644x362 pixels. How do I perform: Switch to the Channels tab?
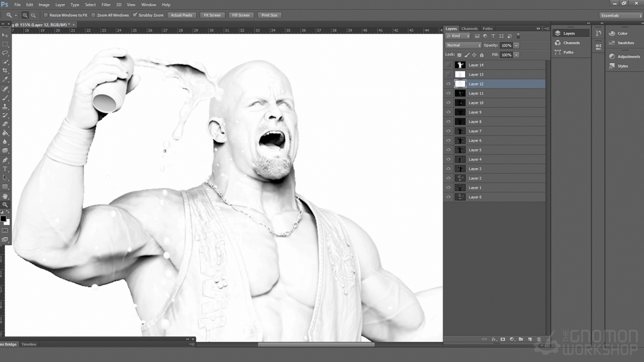(469, 29)
